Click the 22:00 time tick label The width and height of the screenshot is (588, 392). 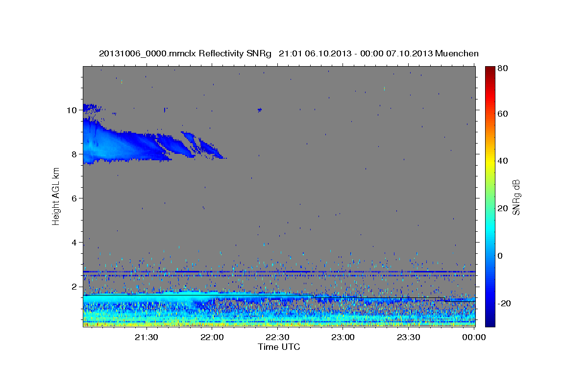coord(212,337)
